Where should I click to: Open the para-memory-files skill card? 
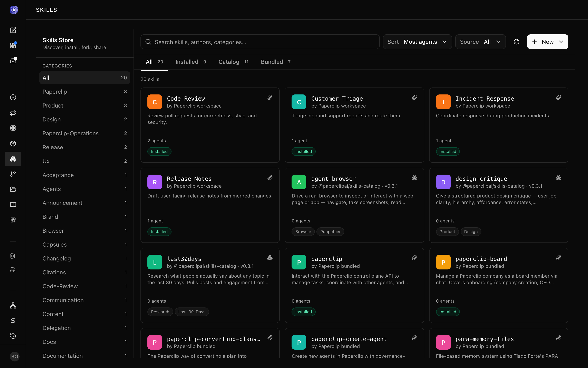499,343
